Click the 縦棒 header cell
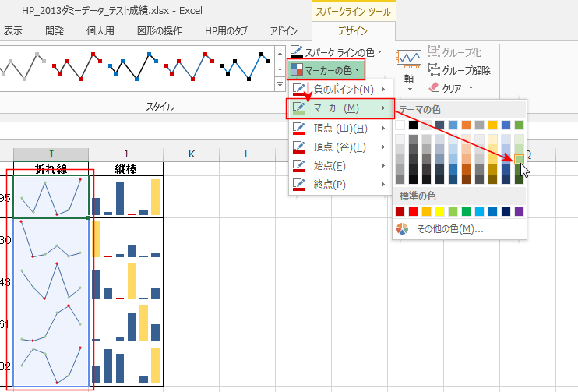This screenshot has width=578, height=392. (125, 169)
